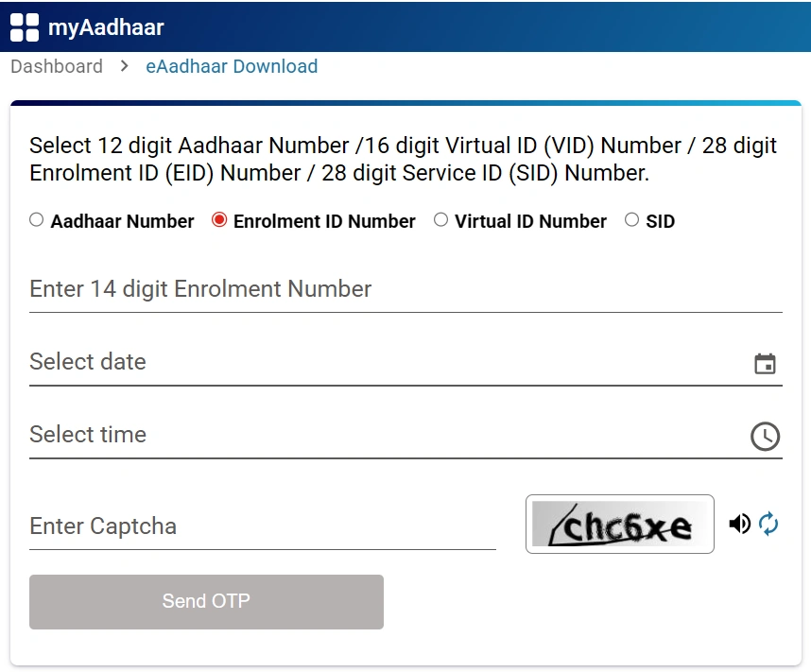Click the instruction text about ID selection
Image resolution: width=811 pixels, height=672 pixels.
click(402, 159)
